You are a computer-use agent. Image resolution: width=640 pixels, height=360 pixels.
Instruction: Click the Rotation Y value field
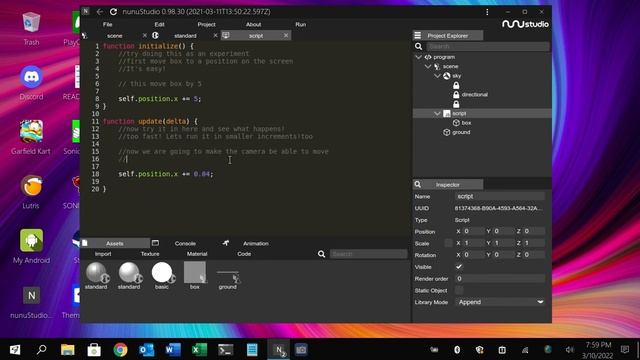(x=504, y=255)
